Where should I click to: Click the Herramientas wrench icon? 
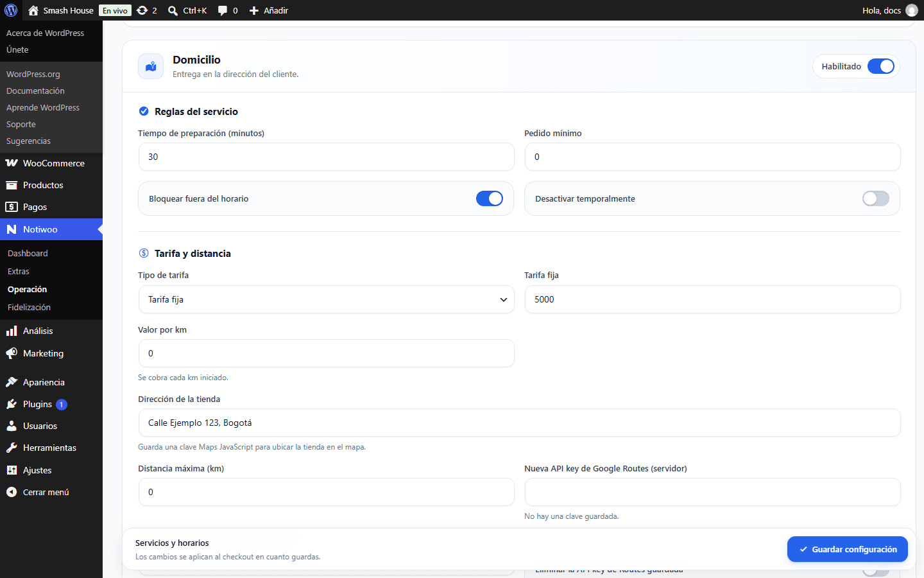coord(12,448)
